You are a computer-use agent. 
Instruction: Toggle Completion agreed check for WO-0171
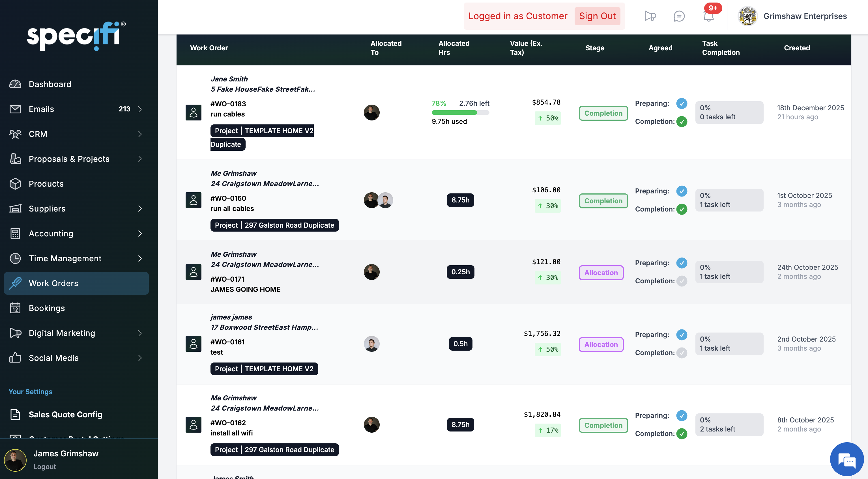click(682, 281)
